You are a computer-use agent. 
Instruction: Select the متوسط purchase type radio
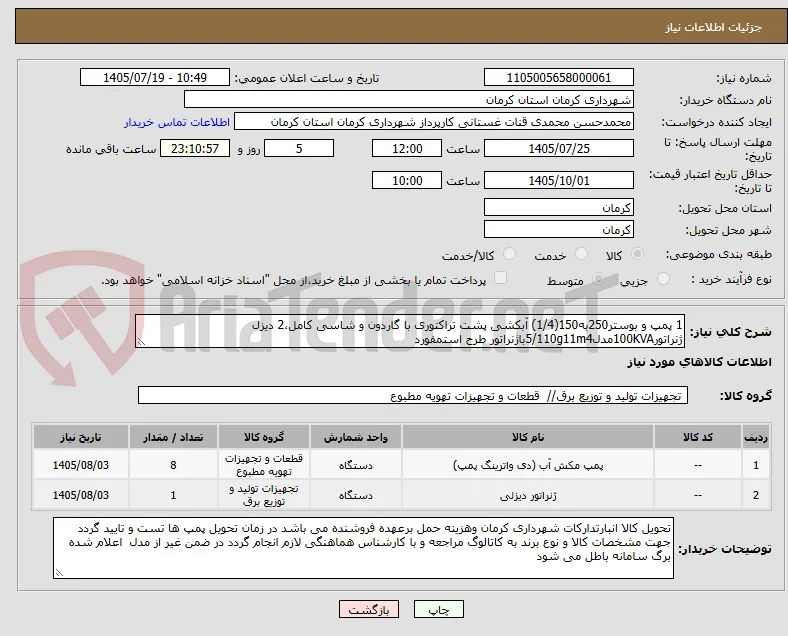598,279
